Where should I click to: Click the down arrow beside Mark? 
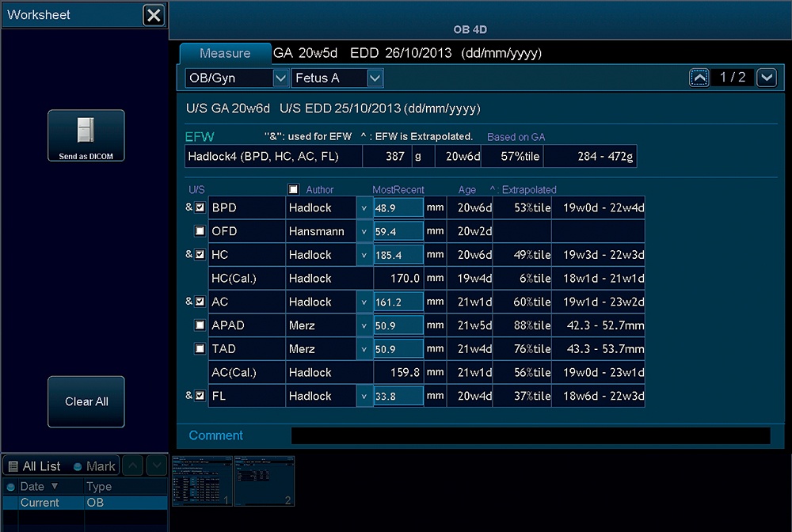tap(156, 465)
